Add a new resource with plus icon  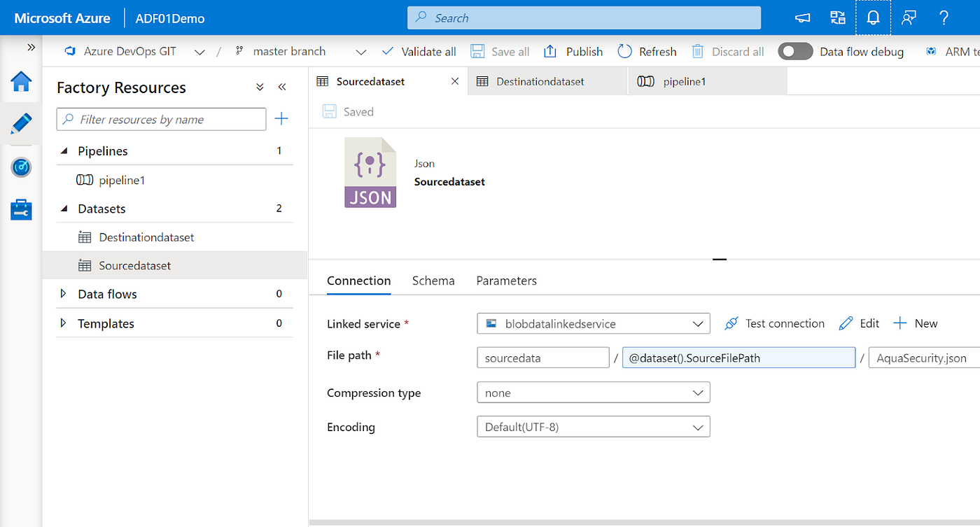click(281, 119)
